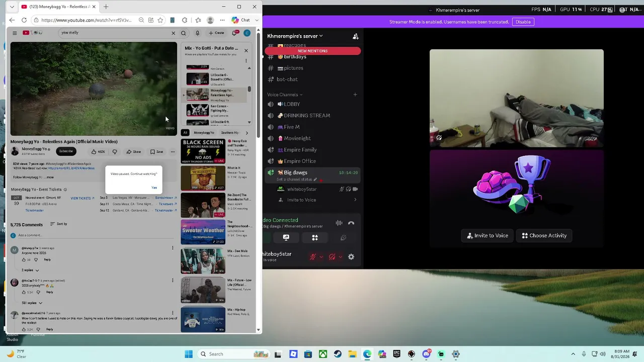
Task: Open noise suppression settings in Discord
Action: (x=339, y=223)
